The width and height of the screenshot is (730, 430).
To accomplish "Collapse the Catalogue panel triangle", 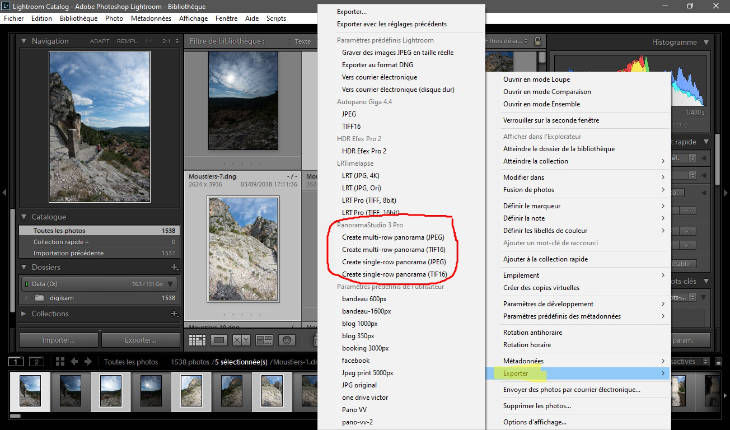I will [24, 217].
